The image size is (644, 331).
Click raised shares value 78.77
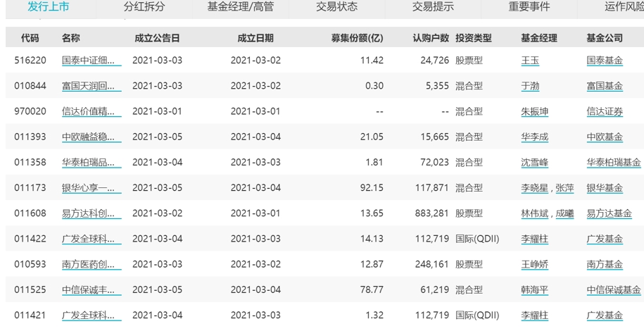point(372,290)
